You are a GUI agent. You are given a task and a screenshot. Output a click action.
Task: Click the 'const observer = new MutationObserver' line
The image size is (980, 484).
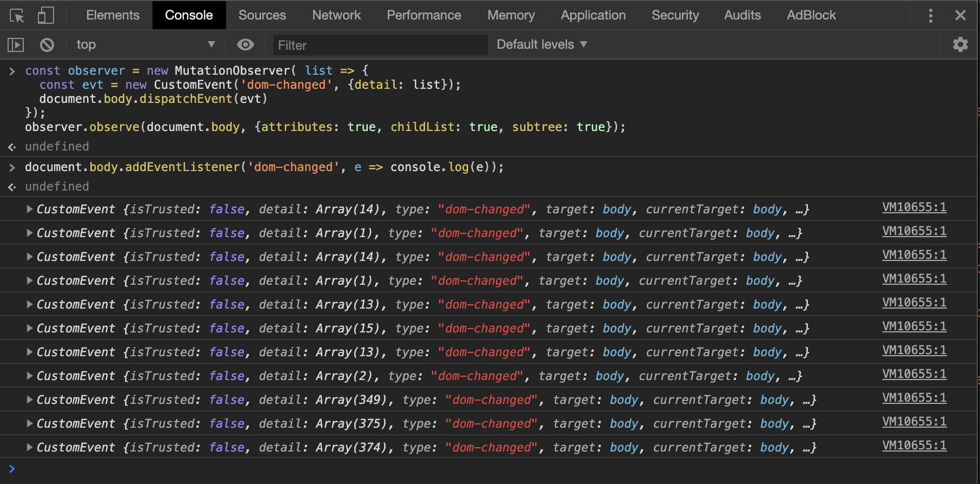click(197, 71)
